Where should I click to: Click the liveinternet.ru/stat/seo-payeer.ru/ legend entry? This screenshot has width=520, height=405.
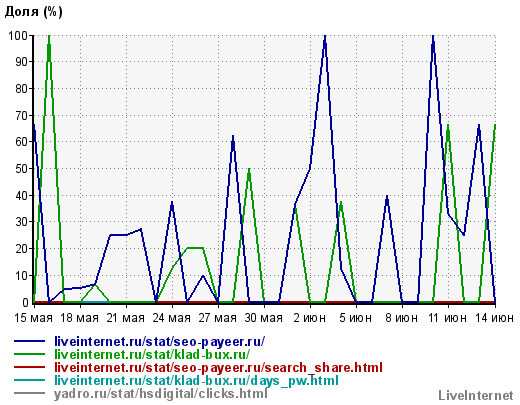tap(160, 342)
